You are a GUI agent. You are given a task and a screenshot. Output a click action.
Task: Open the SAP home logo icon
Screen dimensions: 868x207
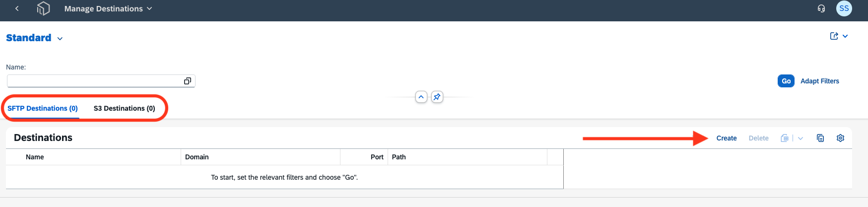point(44,8)
